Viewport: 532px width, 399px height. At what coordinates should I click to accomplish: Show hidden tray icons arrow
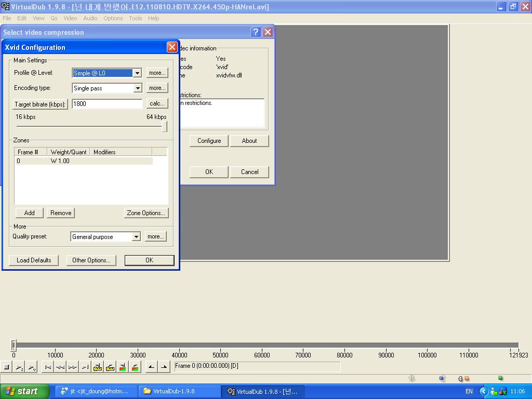484,392
